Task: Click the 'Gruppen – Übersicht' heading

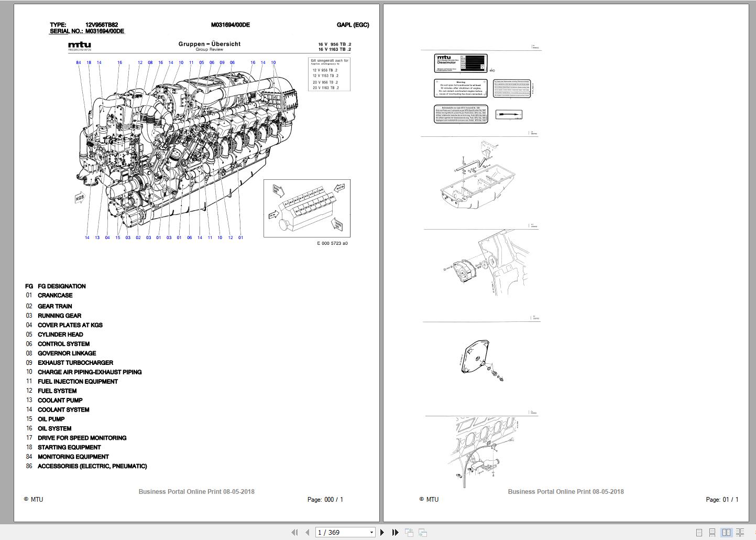Action: click(x=210, y=44)
